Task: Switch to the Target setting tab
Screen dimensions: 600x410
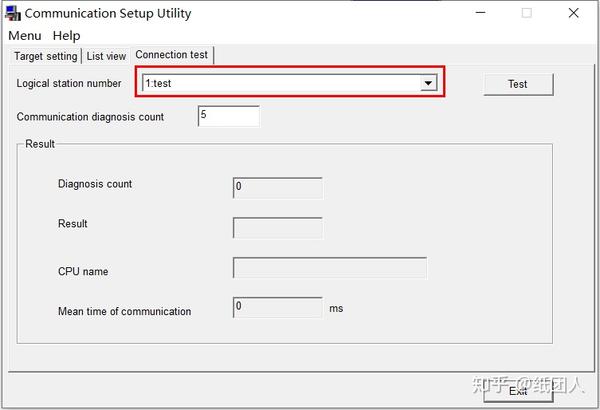Action: pos(45,56)
